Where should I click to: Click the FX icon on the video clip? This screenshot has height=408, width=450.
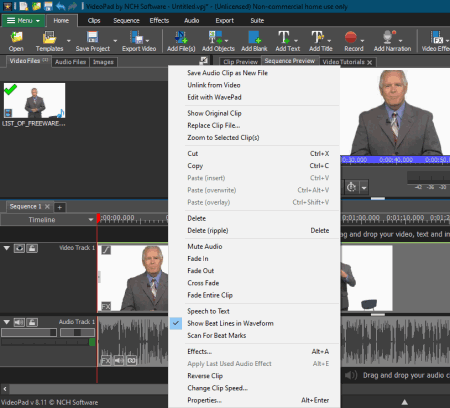(106, 306)
